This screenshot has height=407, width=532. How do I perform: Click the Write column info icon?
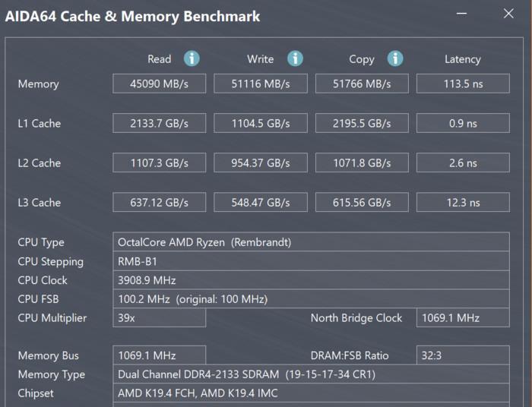(x=295, y=58)
